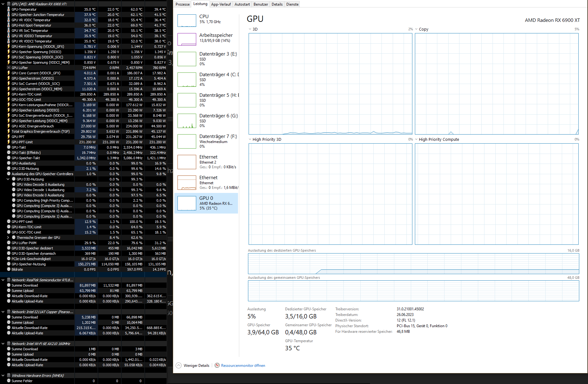
Task: Click the lightning icon beside GPU Core Current
Action: coord(9,73)
